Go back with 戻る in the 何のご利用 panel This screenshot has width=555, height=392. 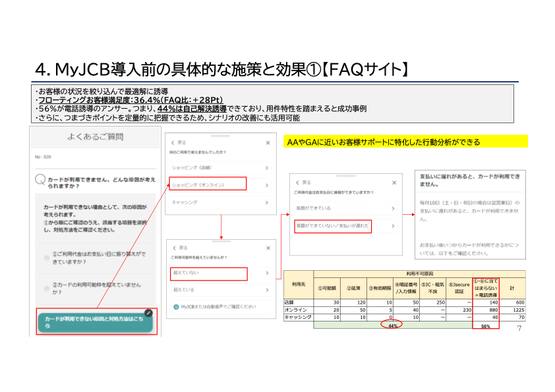pos(179,142)
